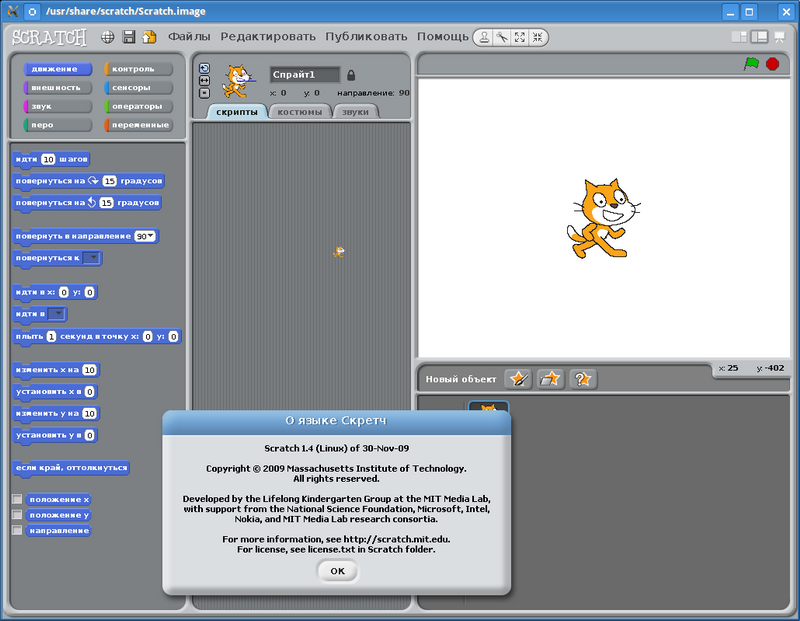800x621 pixels.
Task: Click the sprite thumbnail in the header
Action: pyautogui.click(x=238, y=81)
